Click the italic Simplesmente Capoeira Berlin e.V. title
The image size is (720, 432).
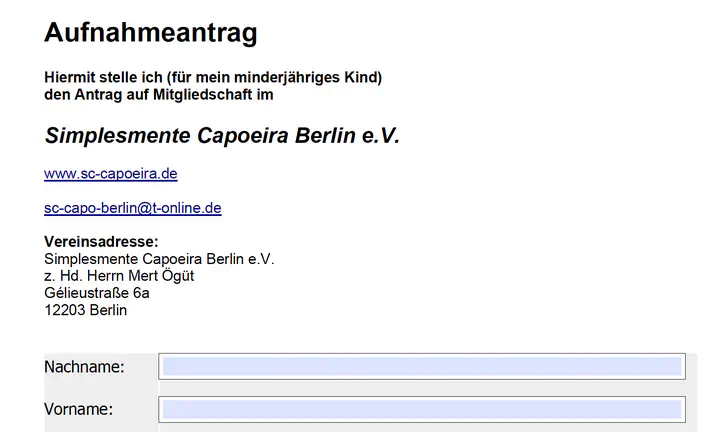222,136
